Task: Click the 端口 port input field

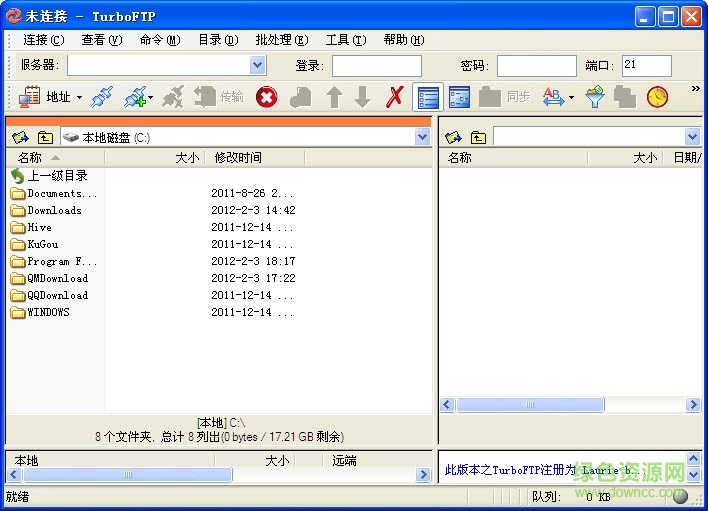Action: point(646,65)
